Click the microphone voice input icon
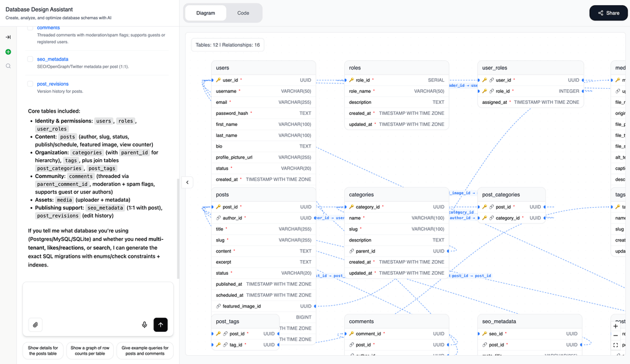630x364 pixels. click(x=144, y=325)
